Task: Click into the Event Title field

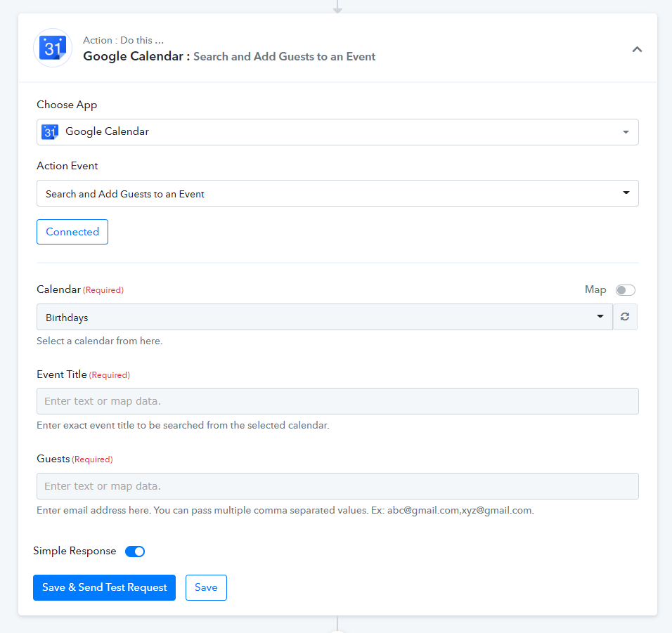Action: [337, 401]
